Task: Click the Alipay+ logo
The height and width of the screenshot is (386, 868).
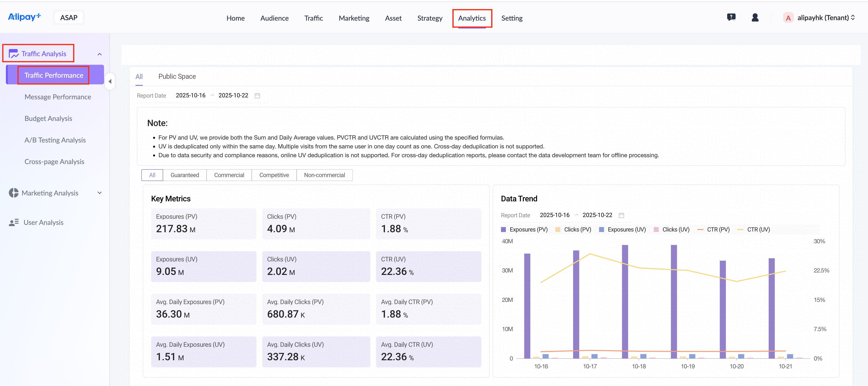Action: click(x=24, y=17)
